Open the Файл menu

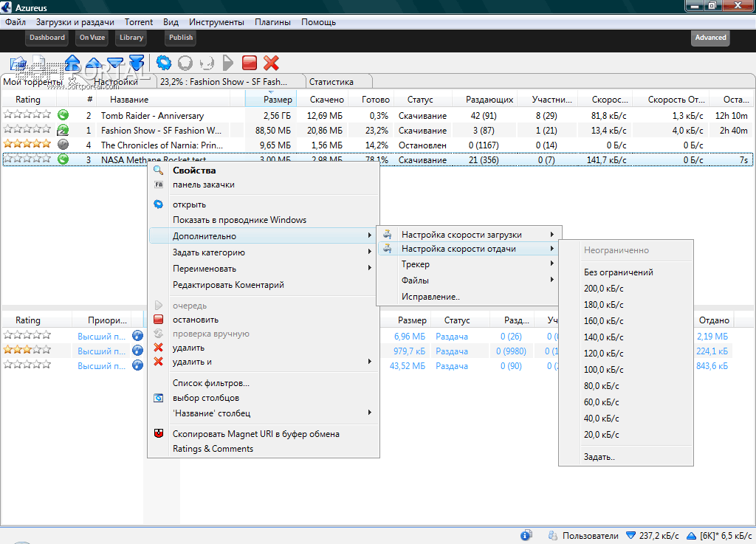click(16, 22)
